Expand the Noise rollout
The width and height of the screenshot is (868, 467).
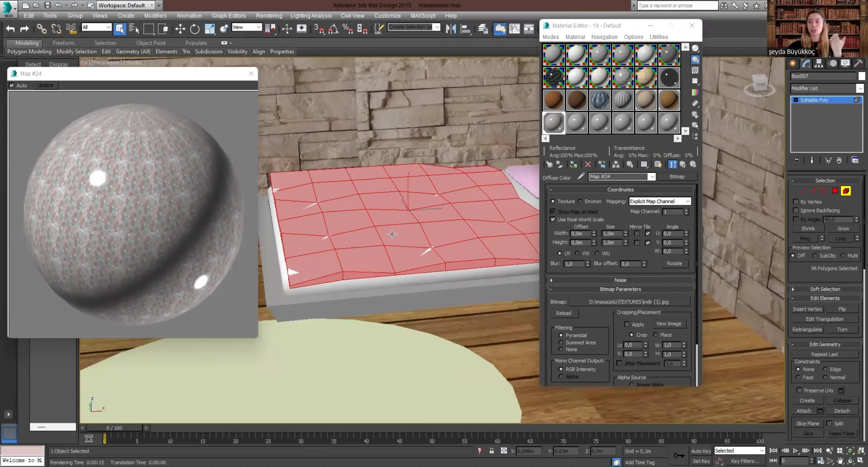tap(620, 280)
